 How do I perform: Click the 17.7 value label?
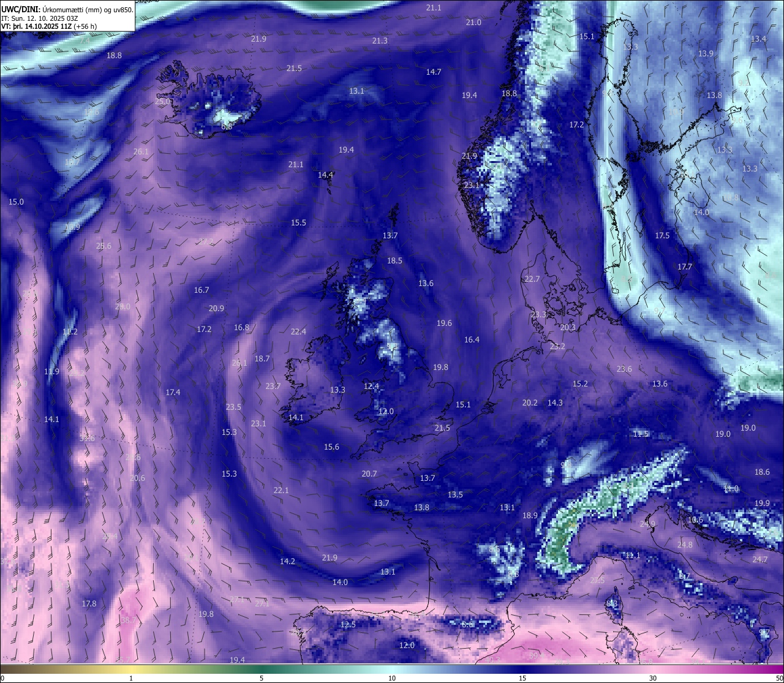[685, 266]
